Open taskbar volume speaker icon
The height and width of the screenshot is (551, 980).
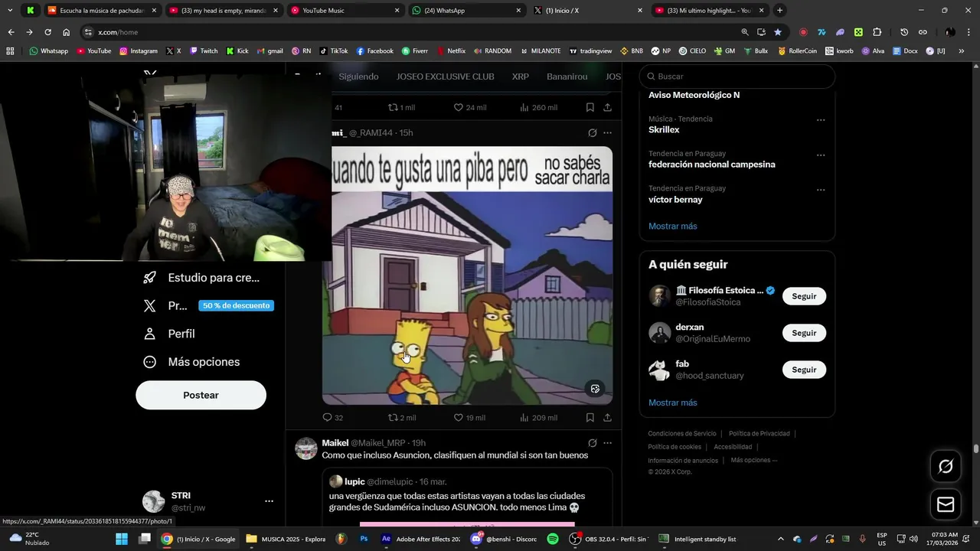click(x=913, y=539)
